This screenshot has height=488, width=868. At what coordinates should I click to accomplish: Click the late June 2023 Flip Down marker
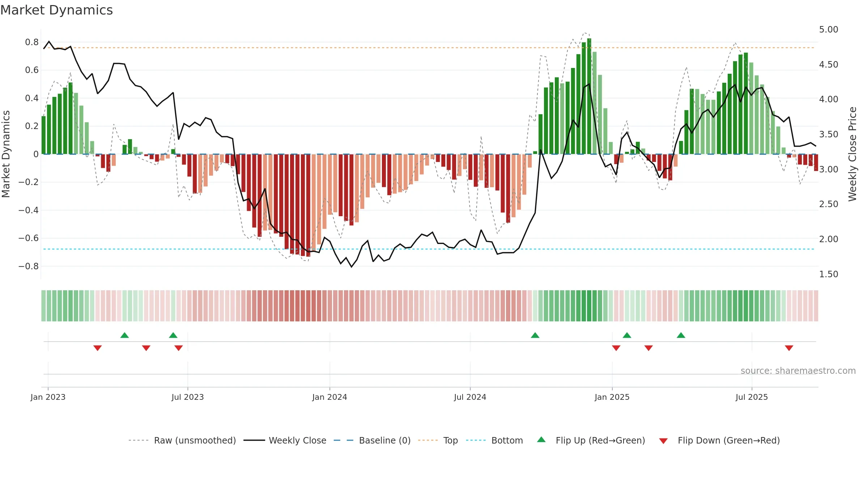(179, 348)
